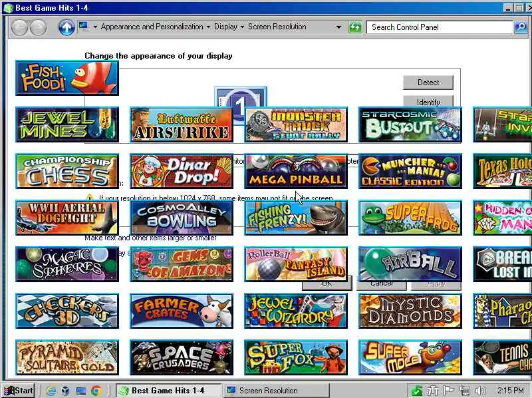Open Texas Hold'em game tile

(503, 171)
